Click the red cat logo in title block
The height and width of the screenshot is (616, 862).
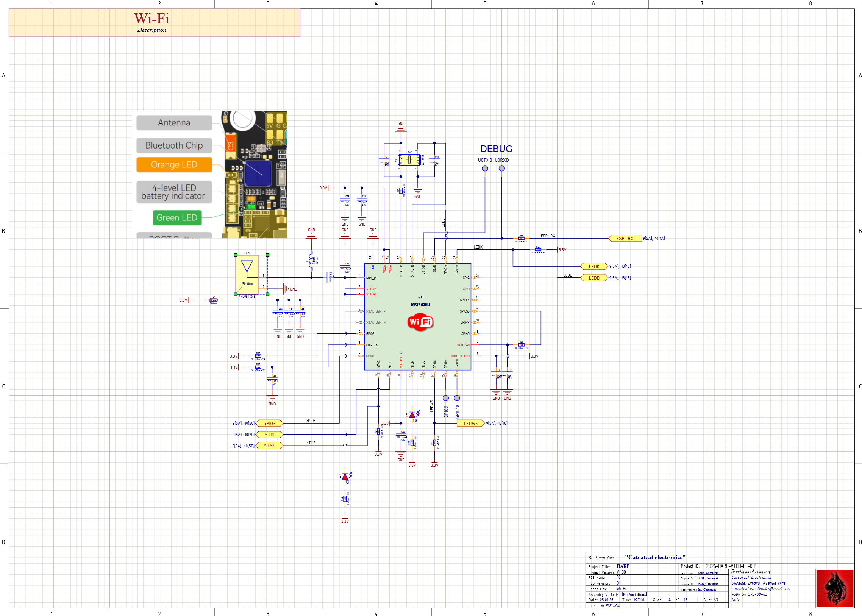[835, 588]
